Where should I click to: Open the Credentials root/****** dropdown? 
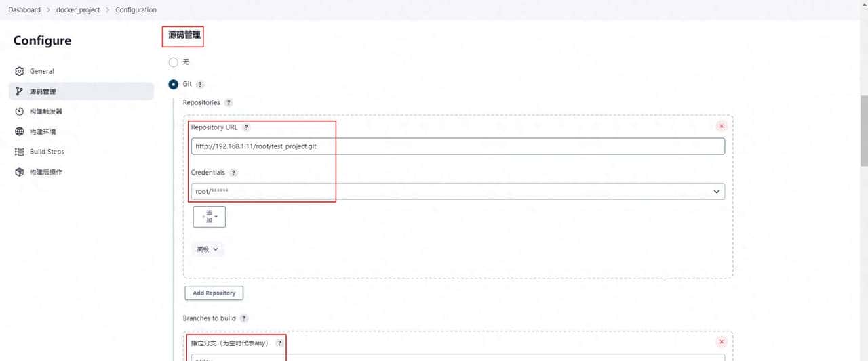pyautogui.click(x=458, y=192)
